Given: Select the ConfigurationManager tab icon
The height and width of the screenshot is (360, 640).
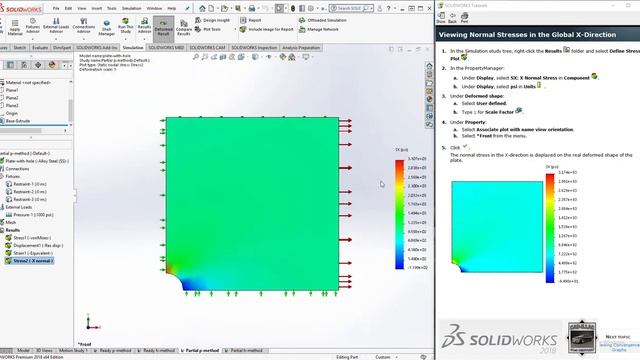Looking at the screenshot, I should click(24, 65).
